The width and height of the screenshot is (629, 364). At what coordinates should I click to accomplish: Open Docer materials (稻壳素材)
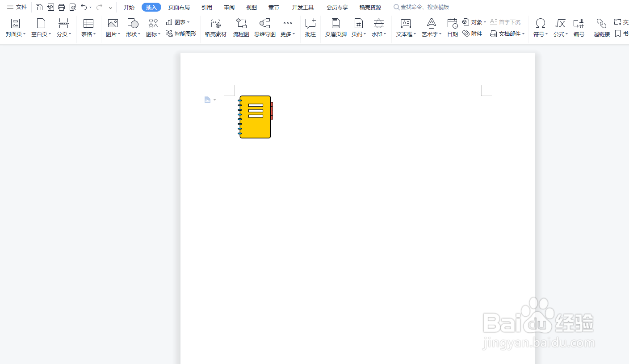coord(216,28)
